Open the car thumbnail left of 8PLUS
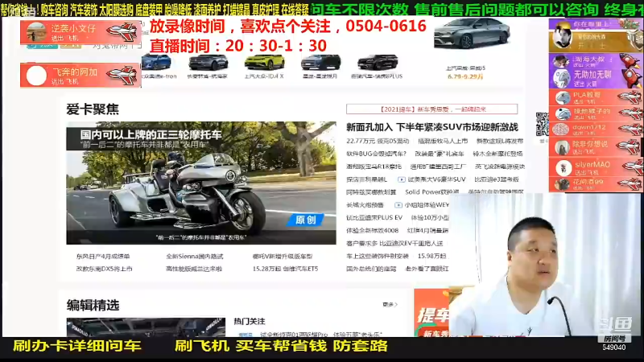 click(x=320, y=63)
